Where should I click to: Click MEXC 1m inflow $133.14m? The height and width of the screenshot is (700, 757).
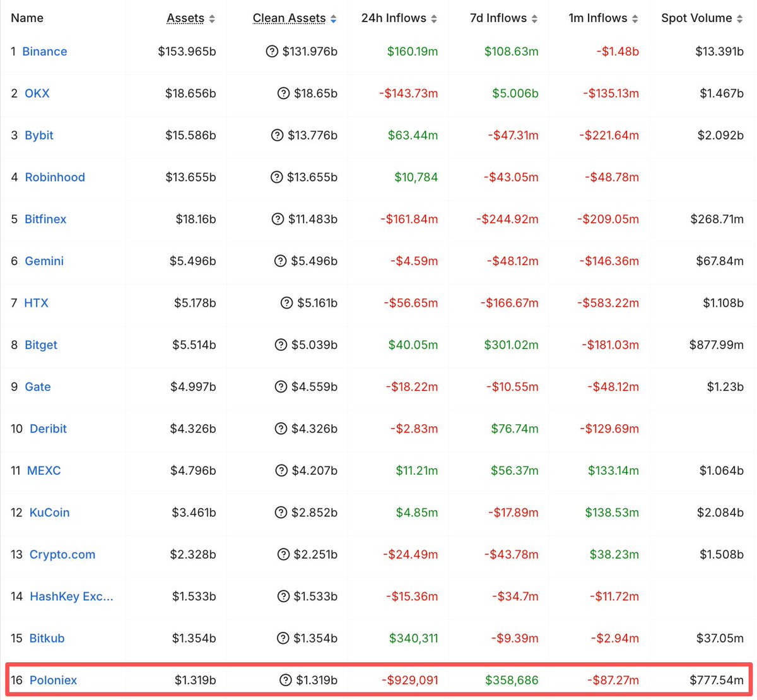(x=614, y=471)
